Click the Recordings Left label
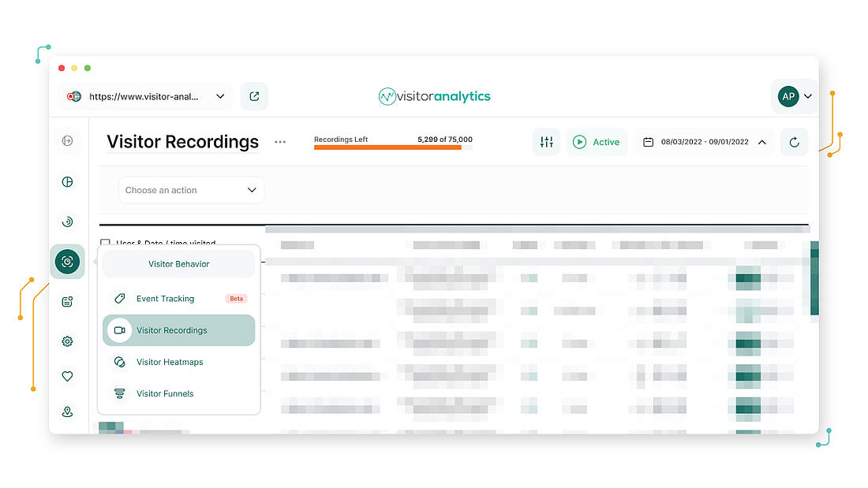 pos(341,140)
